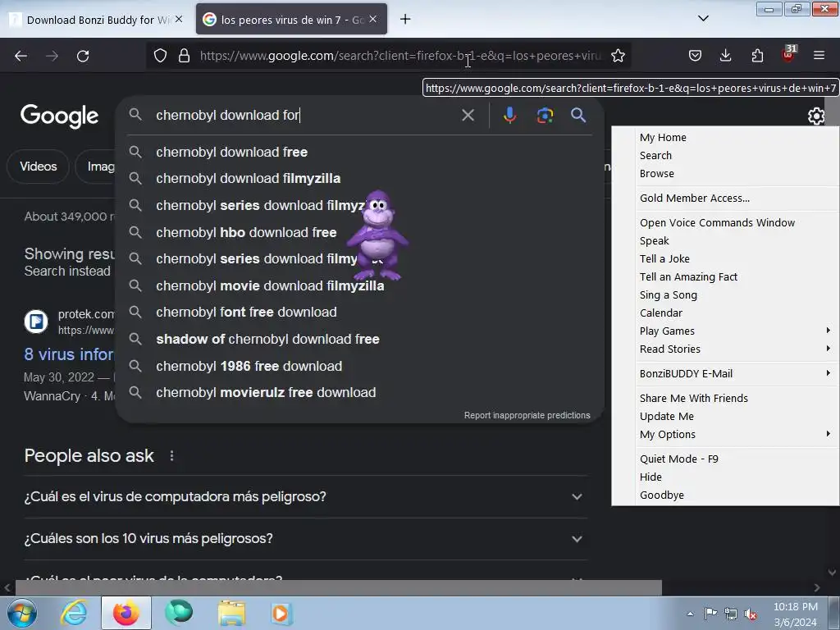Open the Windows Start orb
This screenshot has width=840, height=630.
click(x=22, y=614)
